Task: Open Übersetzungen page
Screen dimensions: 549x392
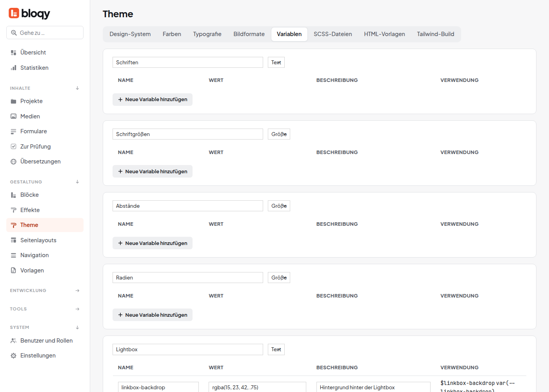Action: (45, 162)
